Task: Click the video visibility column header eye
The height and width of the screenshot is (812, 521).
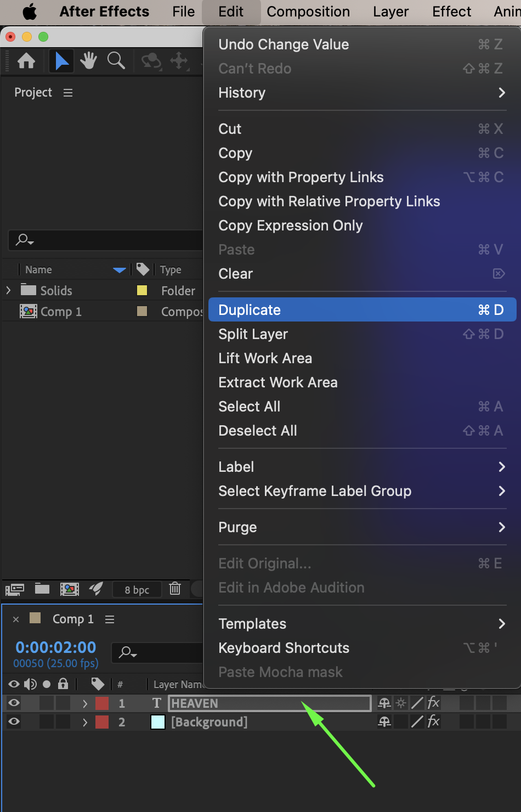Action: click(14, 684)
